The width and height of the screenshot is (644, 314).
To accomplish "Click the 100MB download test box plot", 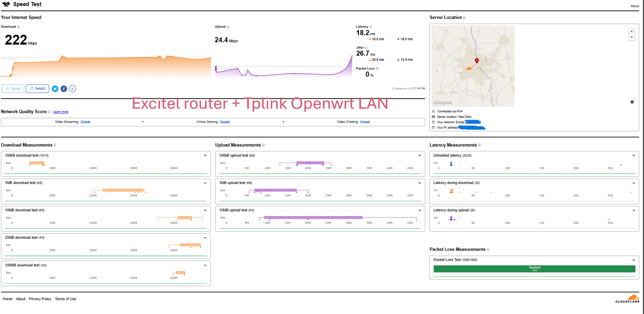I will coord(179,273).
